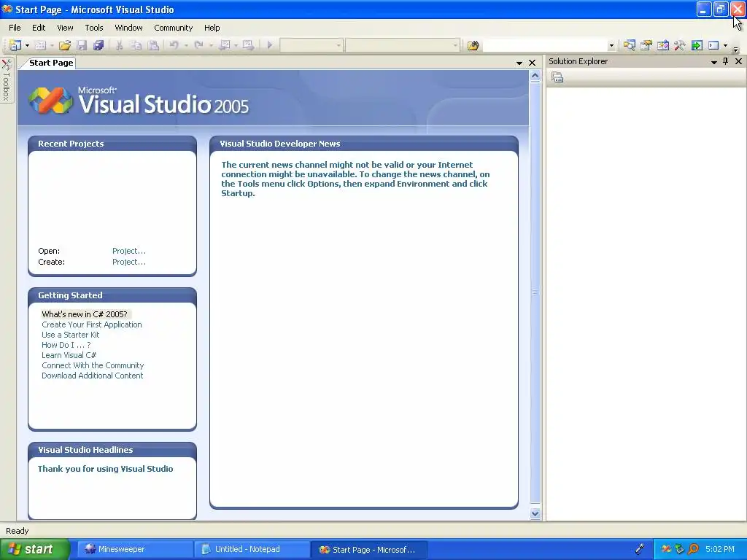This screenshot has width=747, height=560.
Task: Click the Copy toolbar icon
Action: 136,45
